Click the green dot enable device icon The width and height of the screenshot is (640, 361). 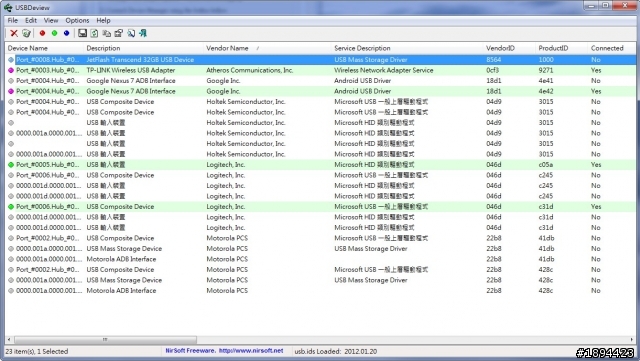tap(54, 33)
